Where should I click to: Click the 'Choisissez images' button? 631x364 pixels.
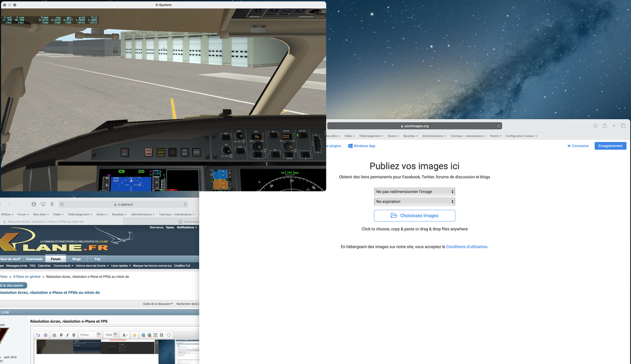[x=415, y=216]
